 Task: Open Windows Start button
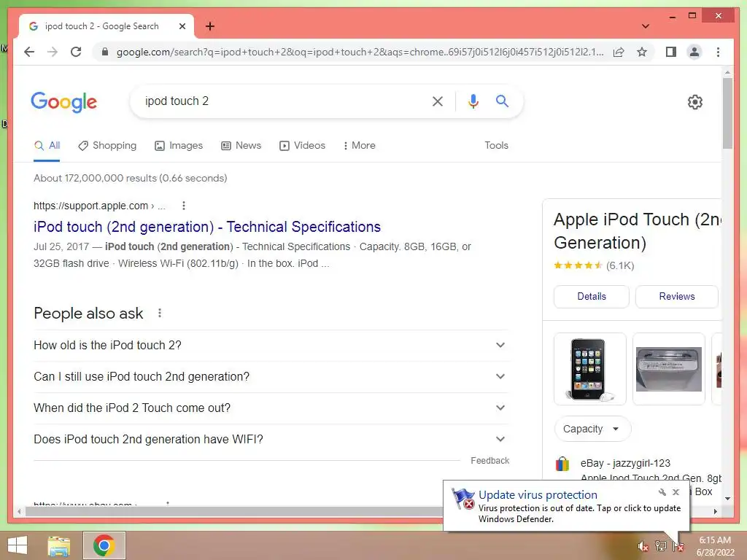pyautogui.click(x=18, y=545)
